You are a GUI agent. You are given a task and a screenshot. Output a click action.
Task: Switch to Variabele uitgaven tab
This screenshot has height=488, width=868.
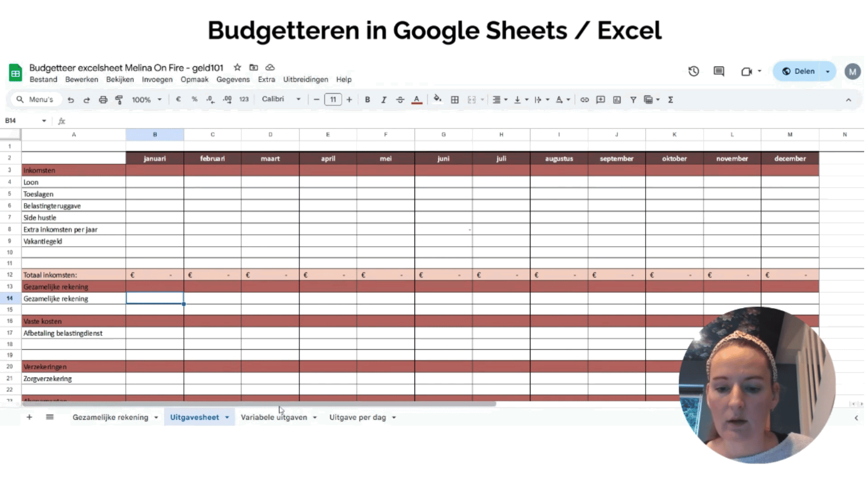click(x=274, y=417)
